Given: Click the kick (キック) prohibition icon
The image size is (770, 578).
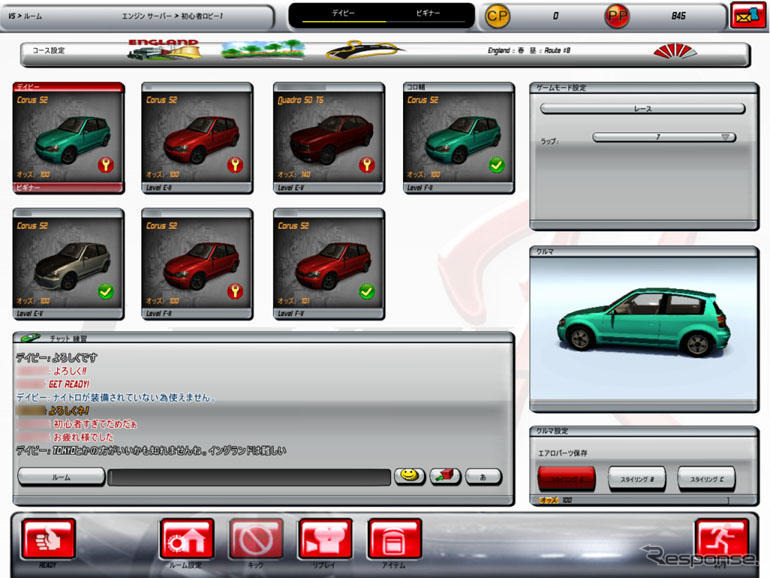Looking at the screenshot, I should point(256,539).
